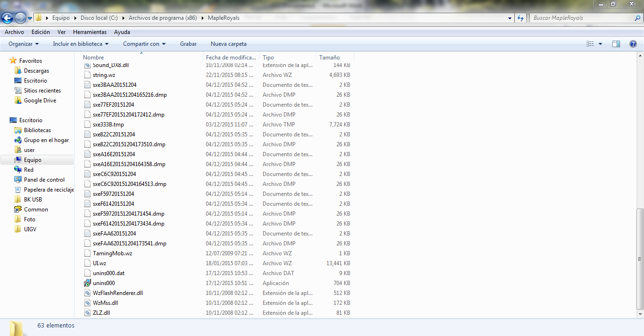This screenshot has height=336, width=644.
Task: Open Descargas in the navigation pane
Action: [x=36, y=71]
